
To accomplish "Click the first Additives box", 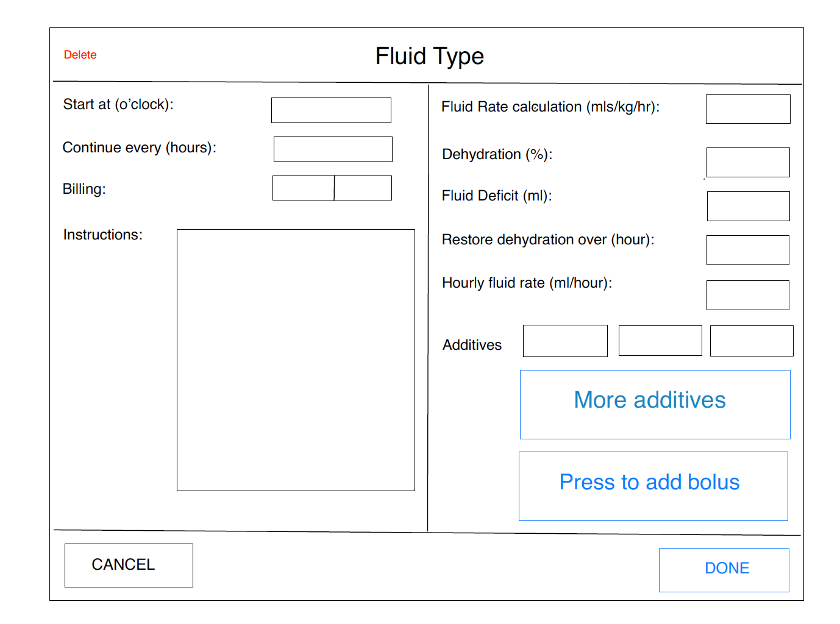I will click(x=565, y=341).
